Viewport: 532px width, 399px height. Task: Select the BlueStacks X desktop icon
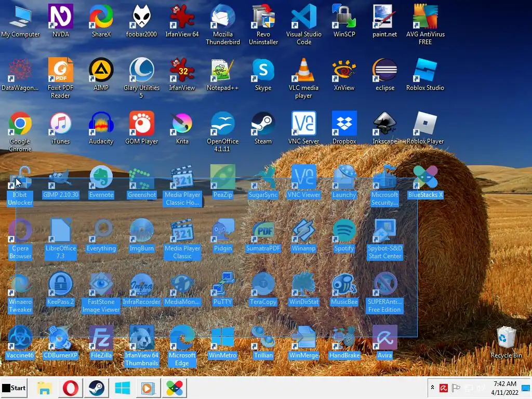[425, 181]
